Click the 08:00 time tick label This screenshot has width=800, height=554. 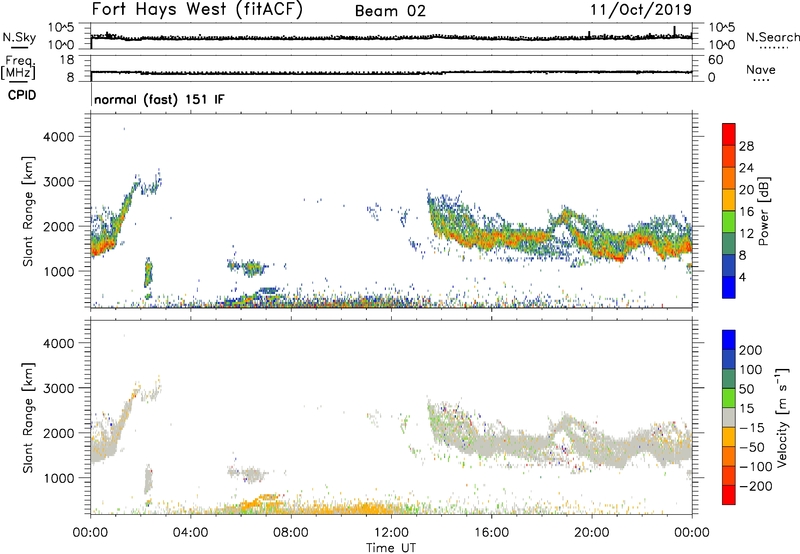tap(291, 533)
